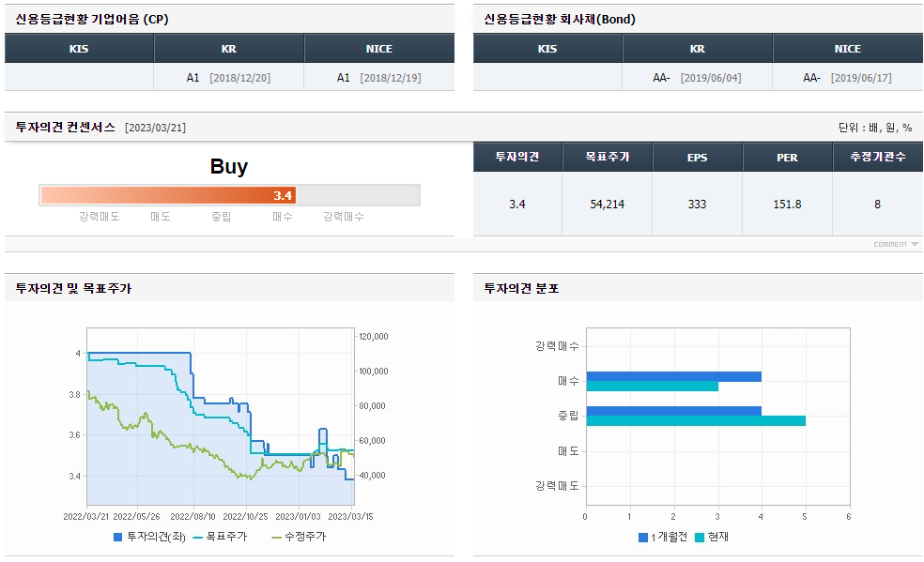Toggle 목표주가 legend line marker
This screenshot has width=924, height=562.
click(x=197, y=538)
